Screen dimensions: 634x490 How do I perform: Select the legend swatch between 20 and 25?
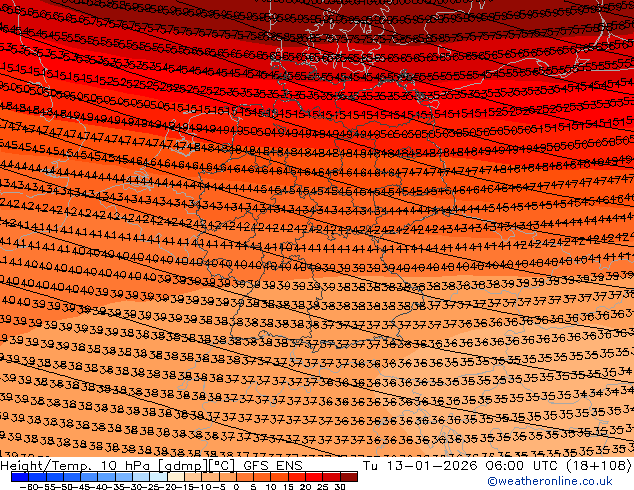[x=314, y=477]
